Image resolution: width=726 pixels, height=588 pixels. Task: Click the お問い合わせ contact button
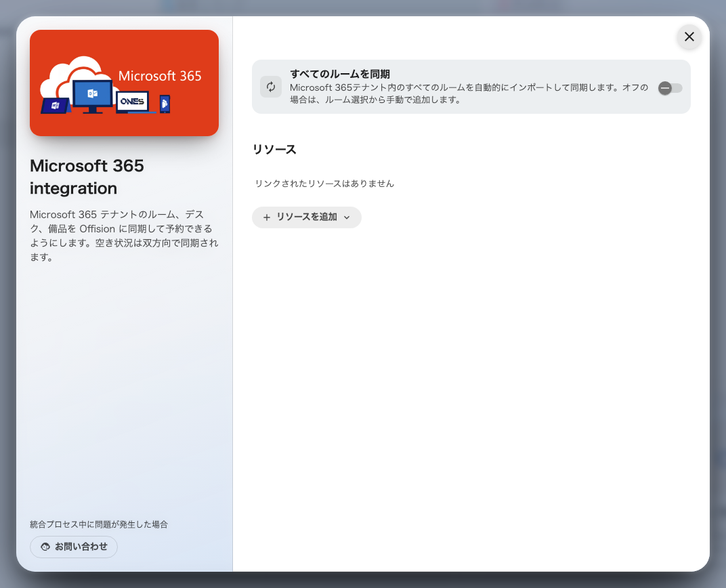(x=74, y=547)
